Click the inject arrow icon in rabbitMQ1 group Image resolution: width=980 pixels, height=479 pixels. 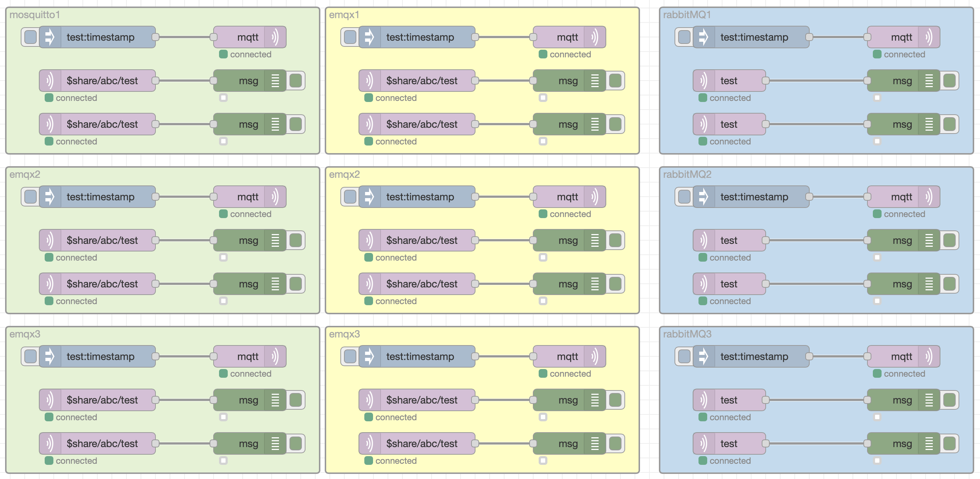(x=704, y=37)
